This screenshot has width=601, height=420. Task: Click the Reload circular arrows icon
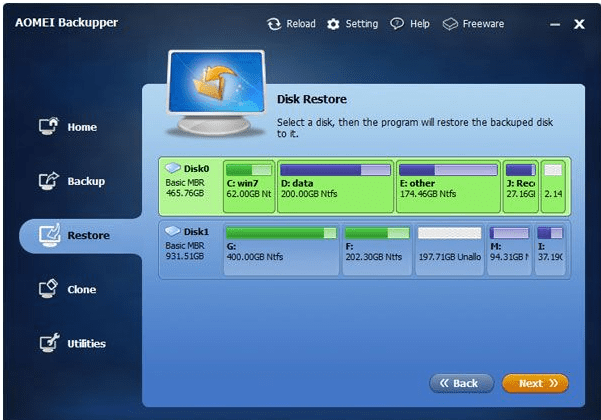click(274, 24)
